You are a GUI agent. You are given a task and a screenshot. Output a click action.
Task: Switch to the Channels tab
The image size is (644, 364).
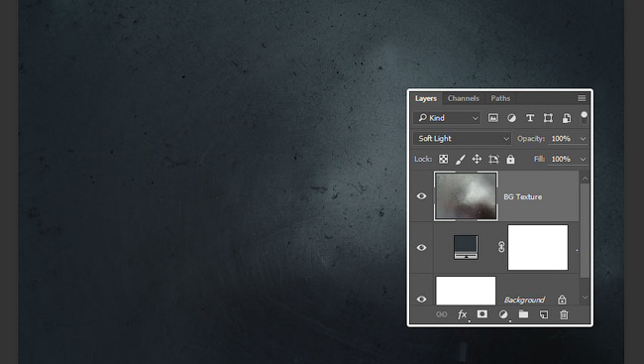(x=464, y=98)
